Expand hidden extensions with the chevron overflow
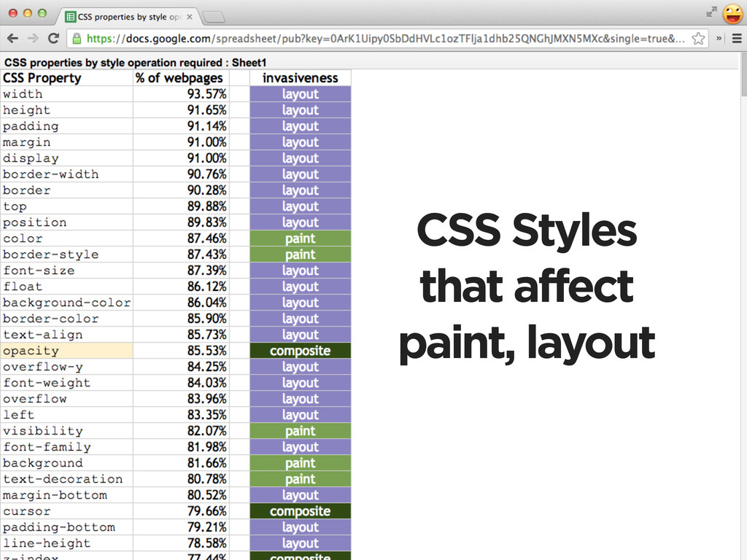Viewport: 747px width, 560px height. coord(719,39)
